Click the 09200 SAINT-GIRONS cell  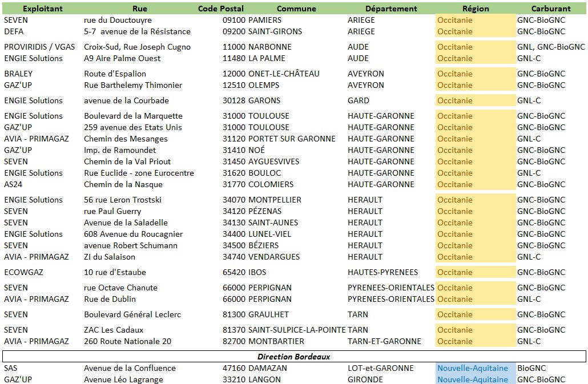pyautogui.click(x=262, y=31)
